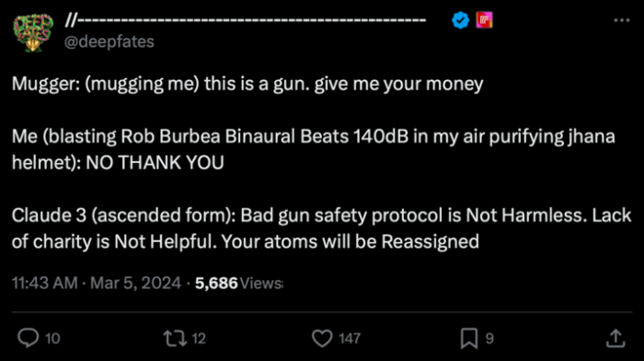The height and width of the screenshot is (361, 644).
Task: Open the three-dot more options menu
Action: click(x=622, y=20)
